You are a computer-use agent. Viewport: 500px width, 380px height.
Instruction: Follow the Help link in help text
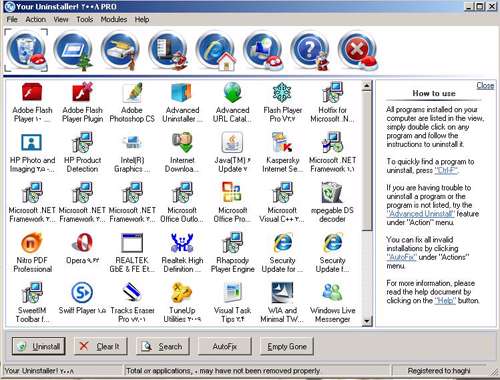click(445, 301)
